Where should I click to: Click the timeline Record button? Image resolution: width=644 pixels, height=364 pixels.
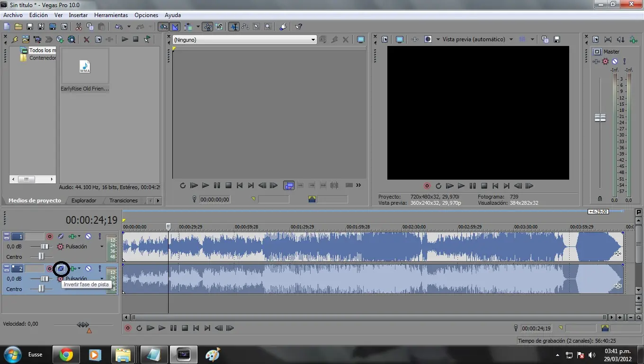[x=128, y=328]
